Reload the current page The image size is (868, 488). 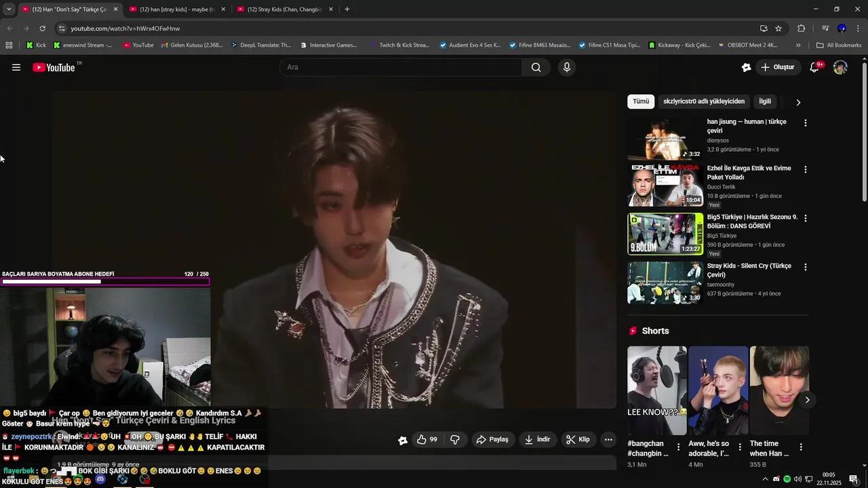[x=42, y=28]
